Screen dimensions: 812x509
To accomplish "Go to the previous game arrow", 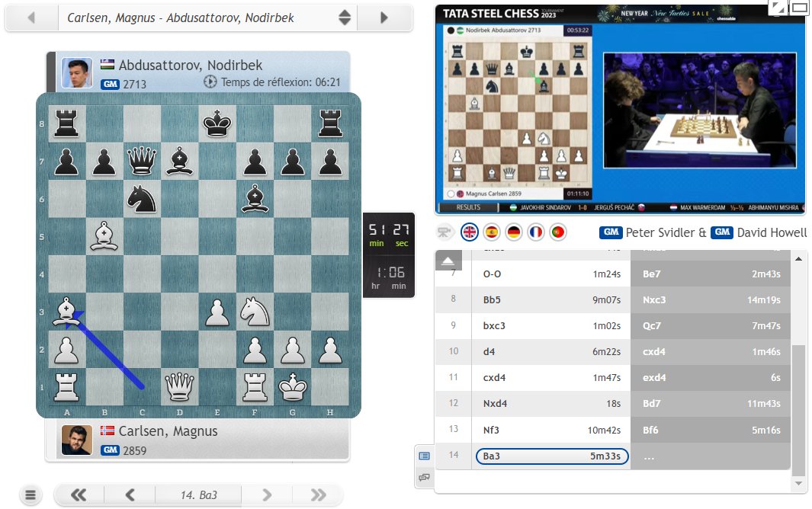I will click(x=31, y=18).
